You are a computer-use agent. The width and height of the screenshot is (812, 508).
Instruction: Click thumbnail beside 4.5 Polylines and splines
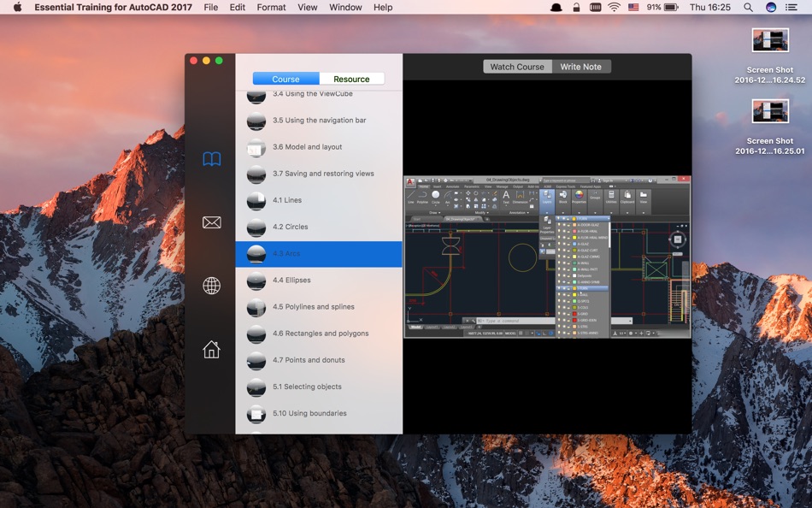[x=256, y=307]
